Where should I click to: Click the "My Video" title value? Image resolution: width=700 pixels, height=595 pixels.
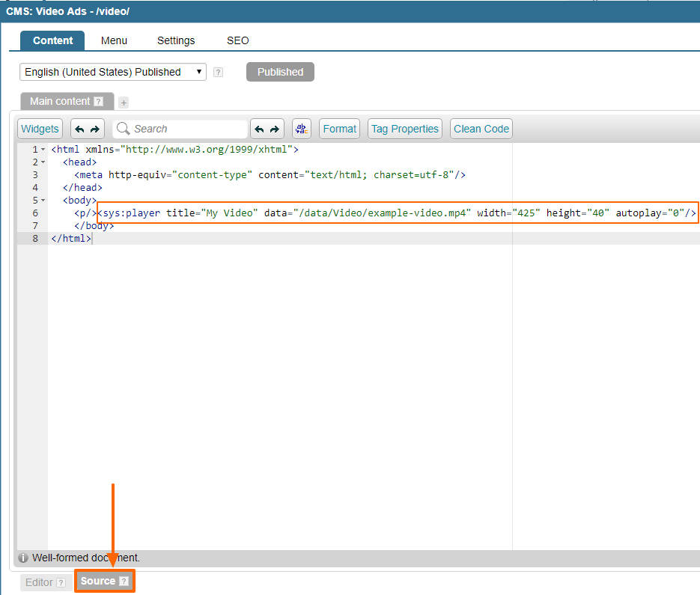(x=229, y=213)
